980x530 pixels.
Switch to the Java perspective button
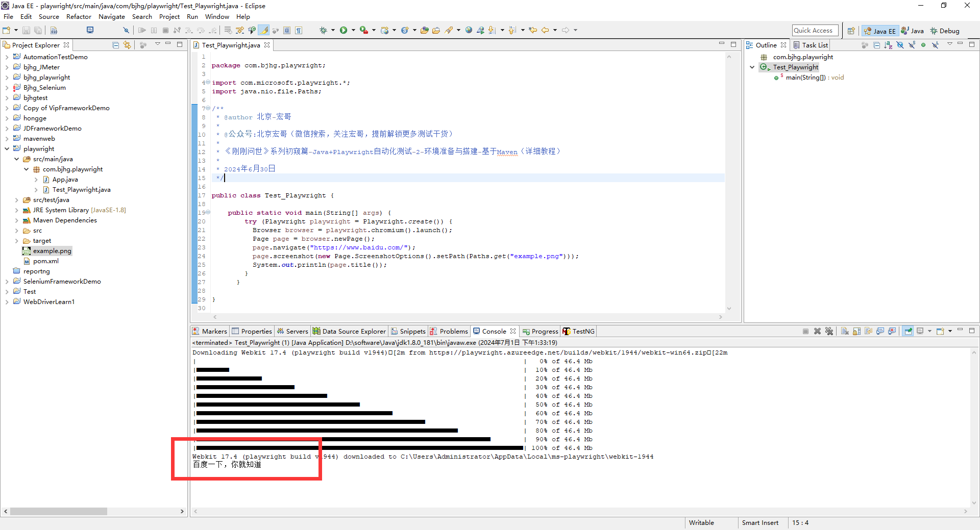click(913, 31)
